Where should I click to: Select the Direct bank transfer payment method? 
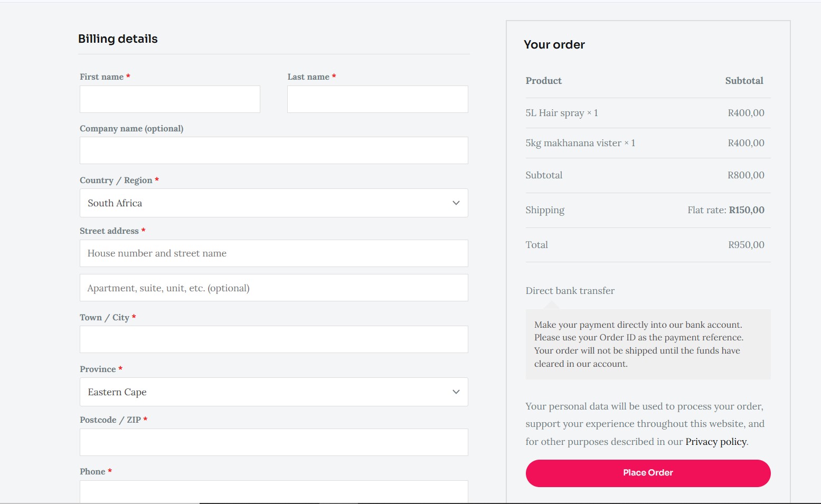(570, 291)
